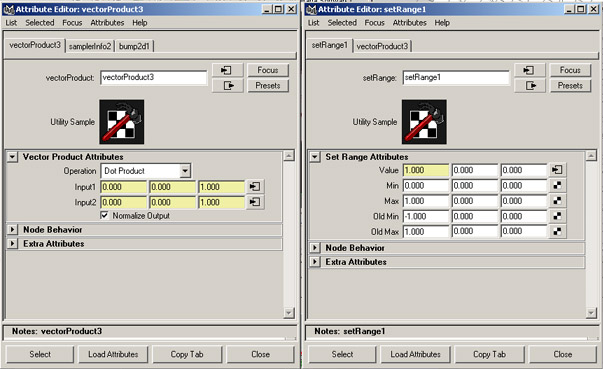Click Maya icon in vectorProduct3 title bar
The image size is (603, 369).
click(x=8, y=9)
